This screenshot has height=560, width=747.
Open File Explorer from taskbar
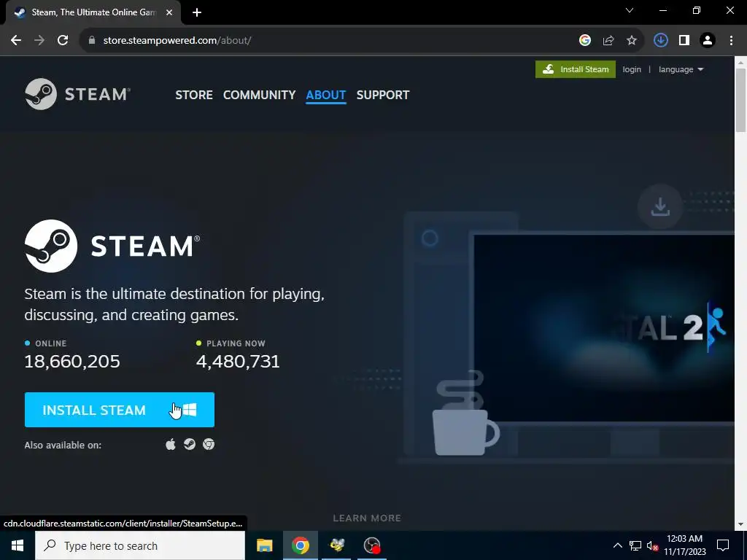(264, 545)
